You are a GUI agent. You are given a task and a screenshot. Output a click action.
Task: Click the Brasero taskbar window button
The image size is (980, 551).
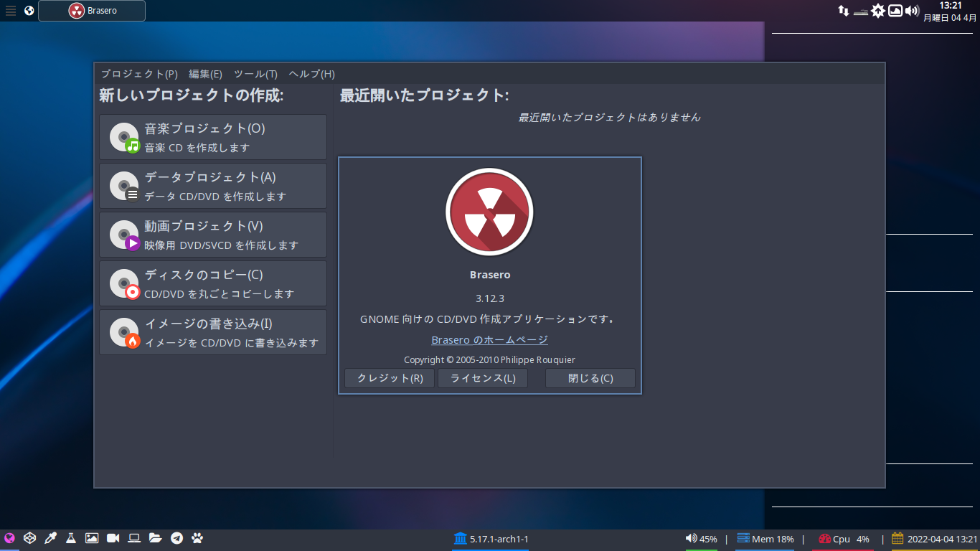pyautogui.click(x=92, y=11)
